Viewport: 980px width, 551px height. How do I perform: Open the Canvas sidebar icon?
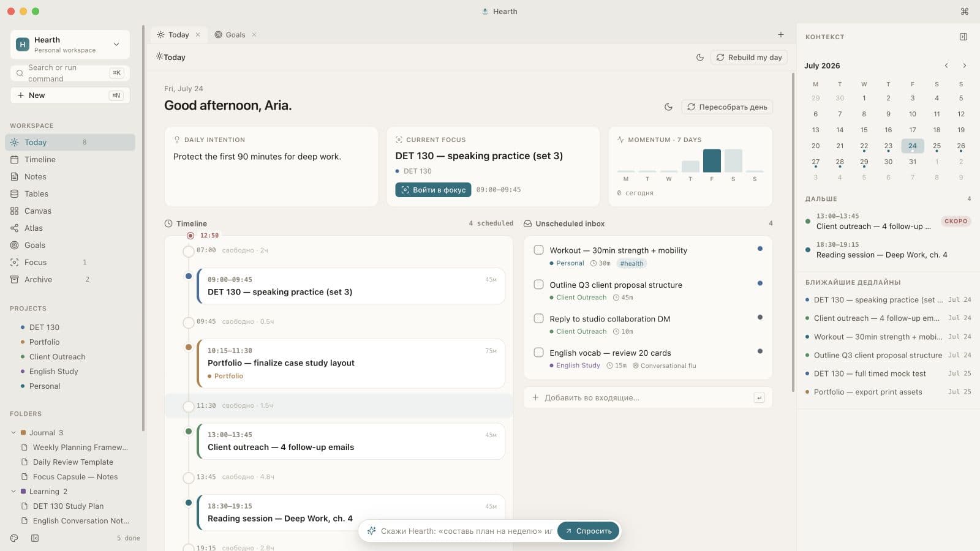14,211
